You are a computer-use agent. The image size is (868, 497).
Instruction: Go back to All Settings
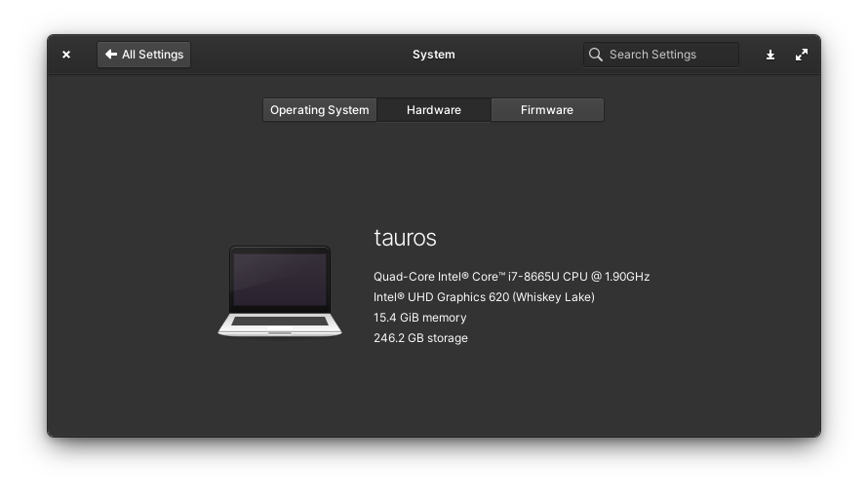point(144,55)
